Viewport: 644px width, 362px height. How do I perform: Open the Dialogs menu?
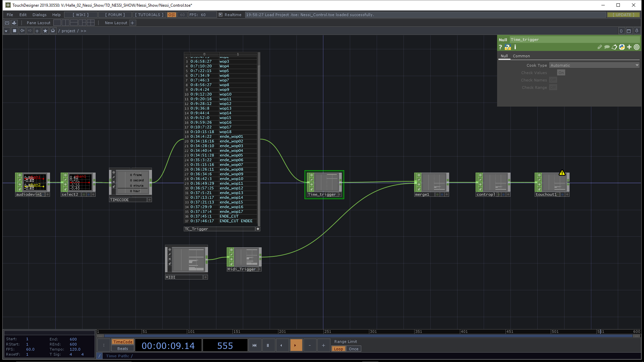click(x=39, y=15)
